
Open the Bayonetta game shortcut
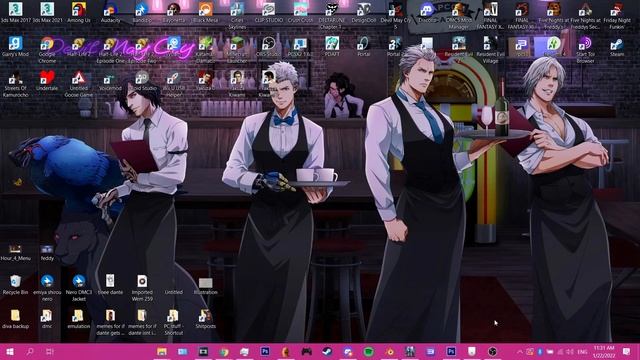(174, 12)
